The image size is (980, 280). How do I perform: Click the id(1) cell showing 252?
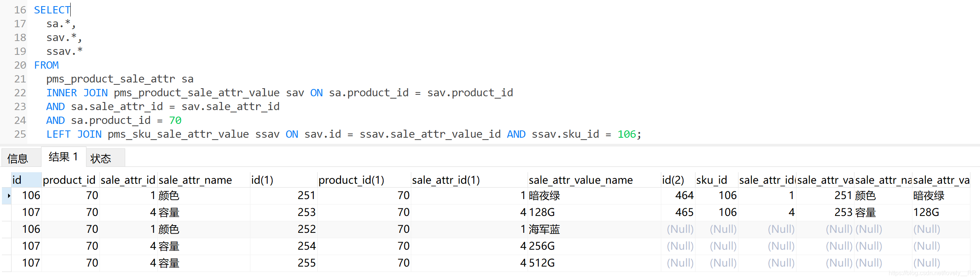pyautogui.click(x=306, y=229)
